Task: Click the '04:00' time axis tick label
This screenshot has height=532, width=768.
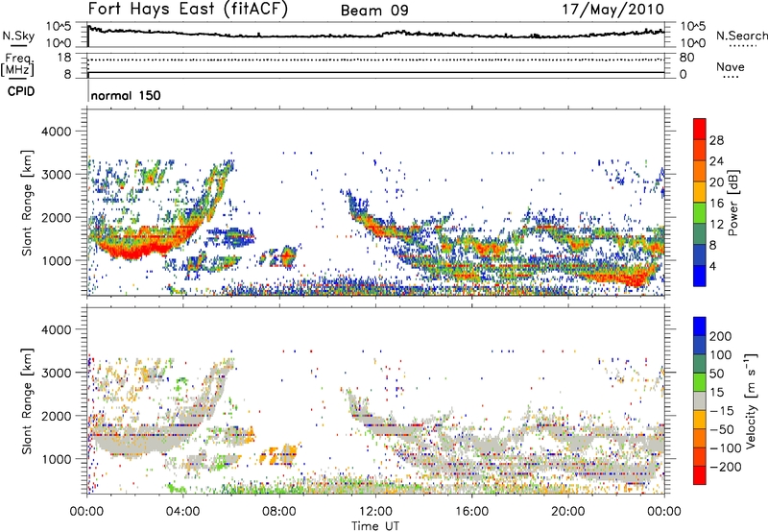Action: point(182,512)
